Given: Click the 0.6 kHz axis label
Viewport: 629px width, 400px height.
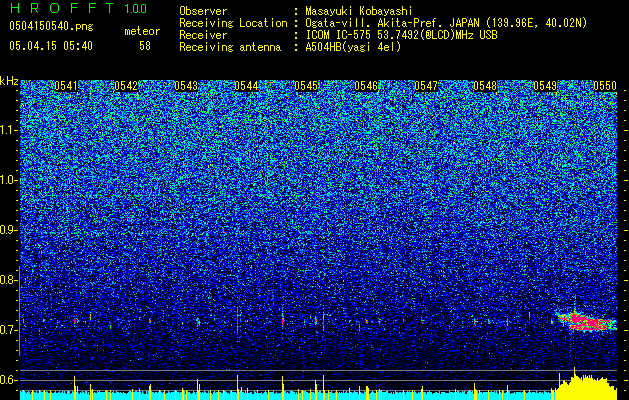Looking at the screenshot, I should 9,380.
